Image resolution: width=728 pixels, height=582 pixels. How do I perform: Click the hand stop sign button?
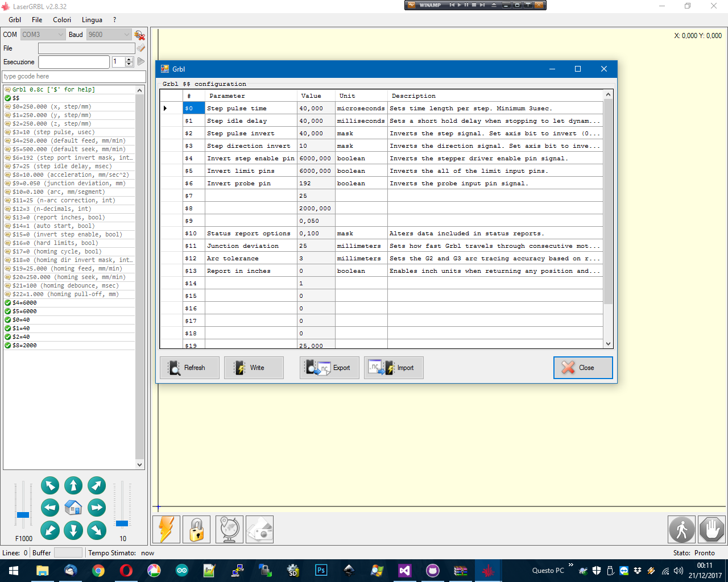pyautogui.click(x=712, y=530)
